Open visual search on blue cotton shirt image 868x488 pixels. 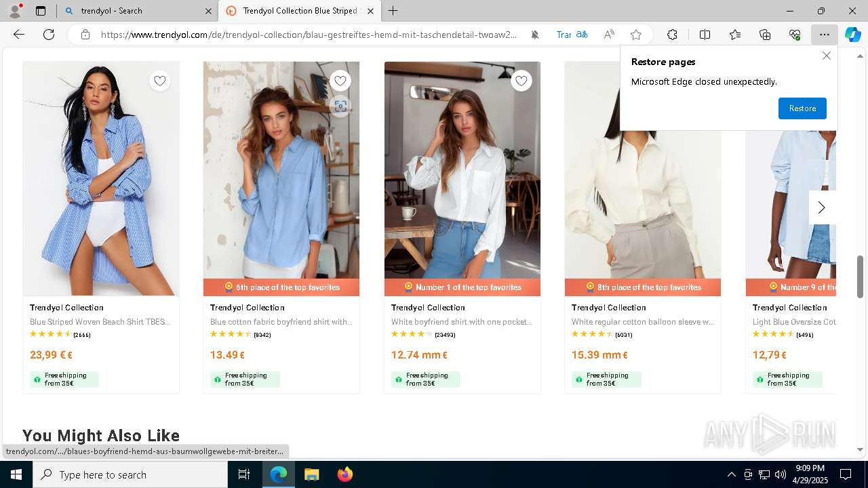(x=340, y=106)
